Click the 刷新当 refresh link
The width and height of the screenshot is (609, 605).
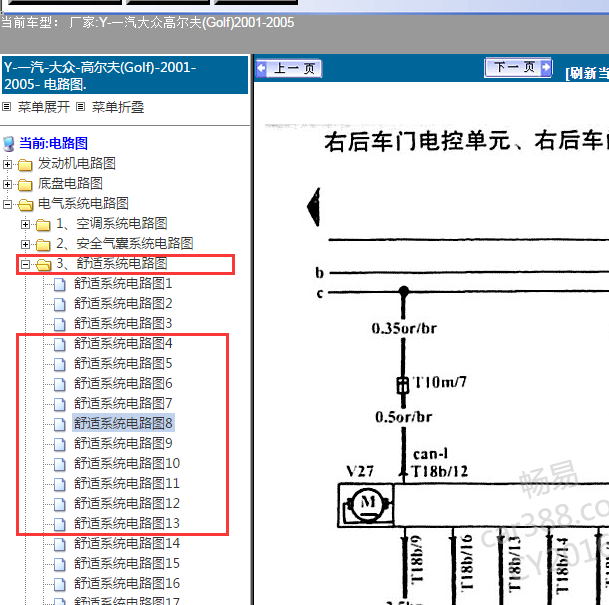(587, 73)
